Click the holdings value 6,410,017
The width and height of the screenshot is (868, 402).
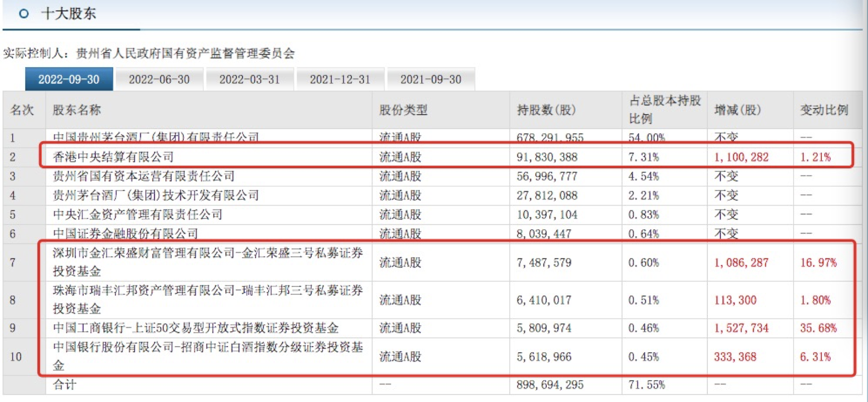pos(544,300)
